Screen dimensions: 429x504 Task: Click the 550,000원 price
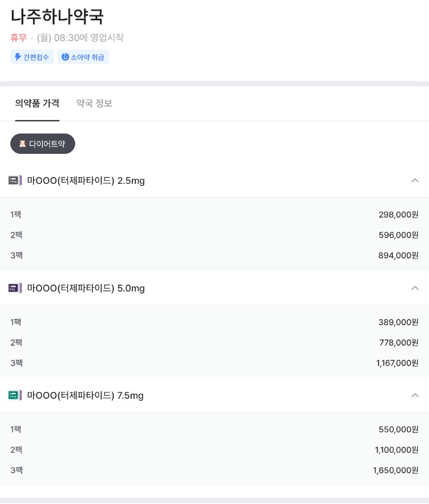[398, 429]
